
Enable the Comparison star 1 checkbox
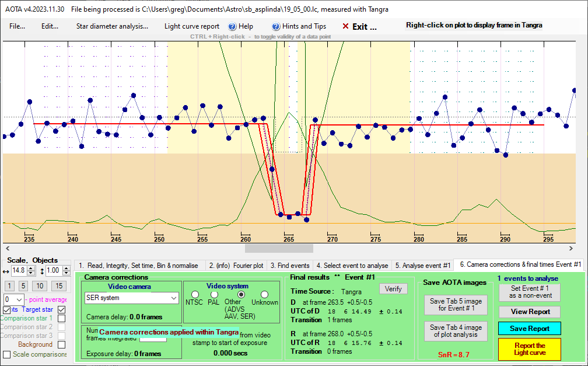click(x=62, y=318)
